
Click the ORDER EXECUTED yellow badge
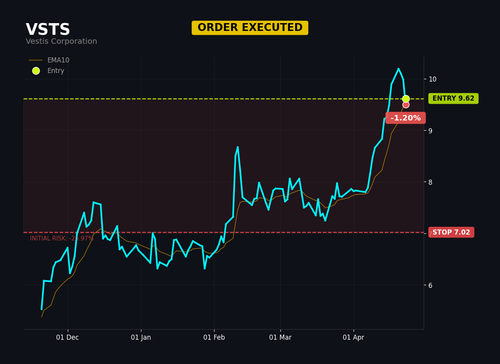click(x=250, y=28)
